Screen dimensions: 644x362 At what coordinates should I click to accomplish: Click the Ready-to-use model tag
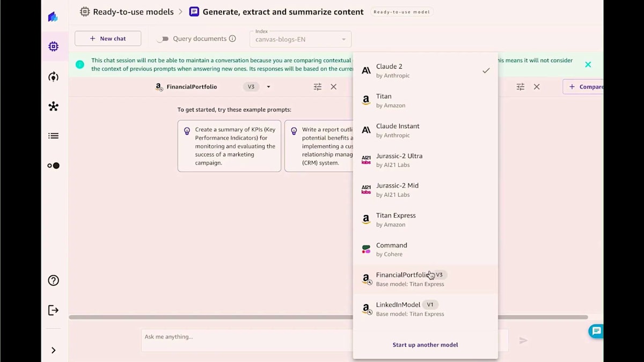pyautogui.click(x=401, y=11)
